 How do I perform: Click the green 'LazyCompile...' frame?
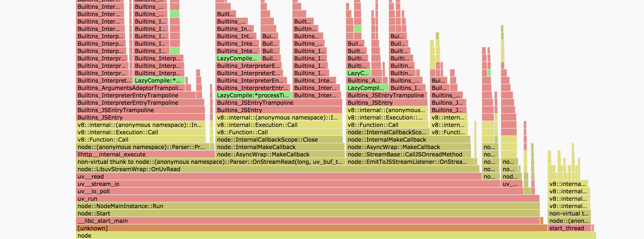(x=237, y=58)
